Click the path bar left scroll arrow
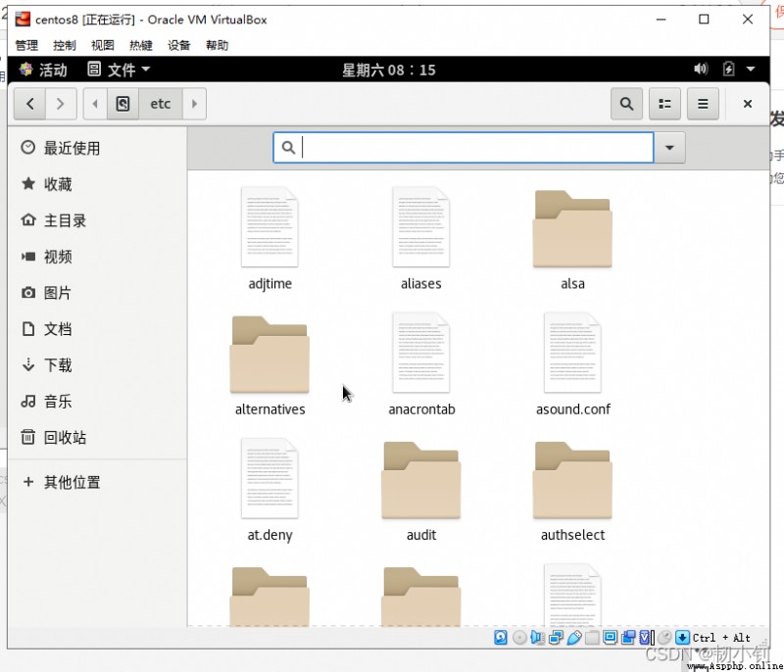The width and height of the screenshot is (784, 672). [x=95, y=104]
